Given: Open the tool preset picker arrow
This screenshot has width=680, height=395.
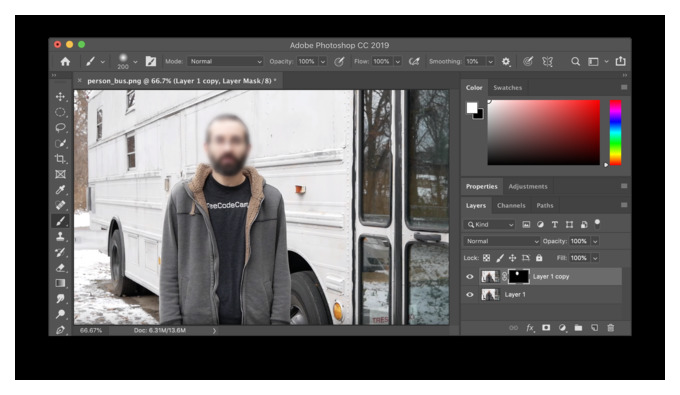Looking at the screenshot, I should tap(103, 62).
